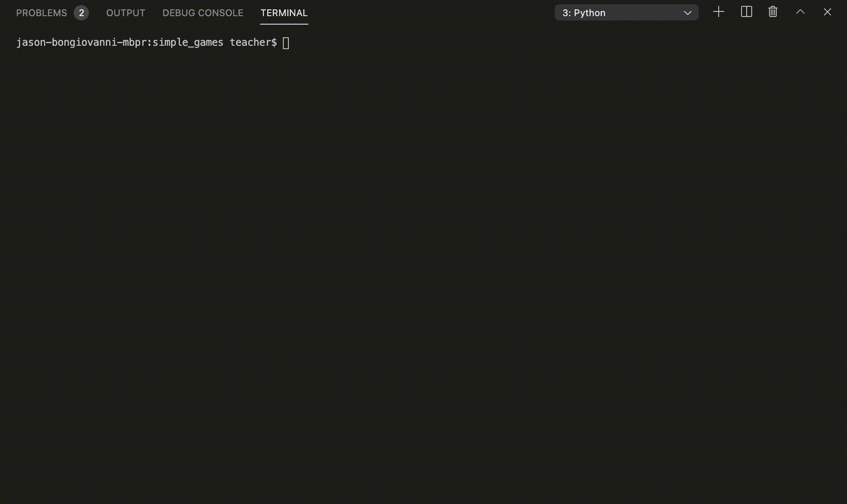The image size is (847, 504).
Task: Click the Problems badge showing 2
Action: 81,12
